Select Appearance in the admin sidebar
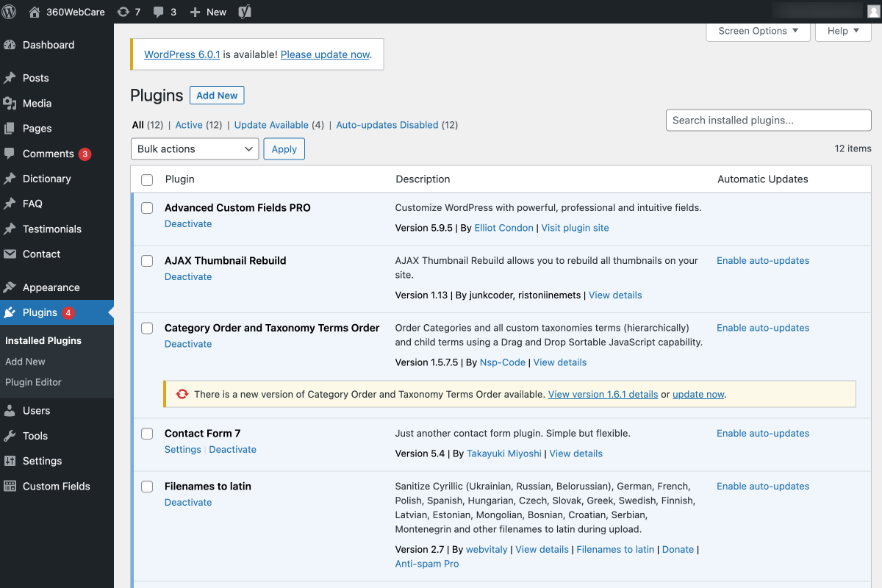Image resolution: width=882 pixels, height=588 pixels. tap(50, 287)
